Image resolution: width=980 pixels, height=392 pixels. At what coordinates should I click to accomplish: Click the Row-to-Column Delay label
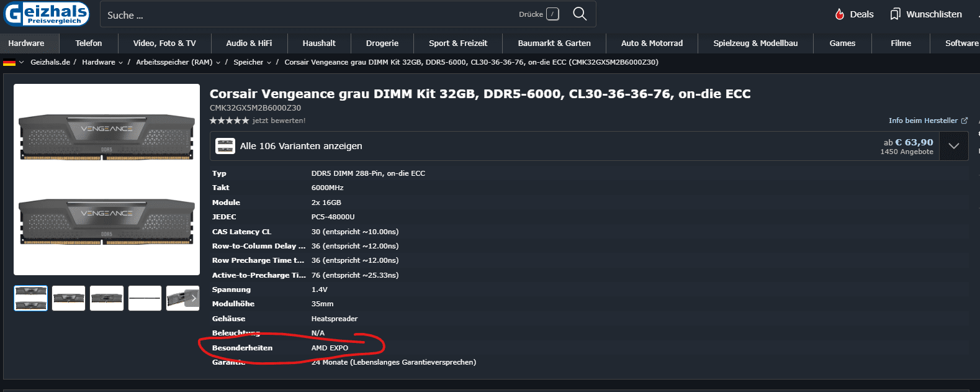259,246
